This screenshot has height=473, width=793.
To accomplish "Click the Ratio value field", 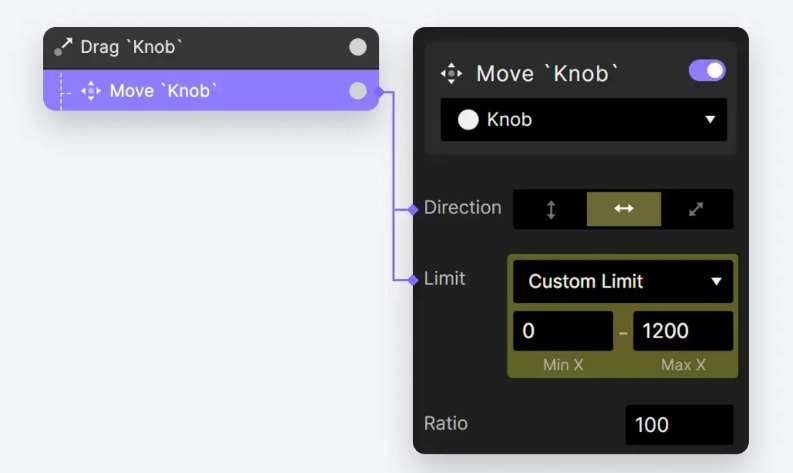I will tap(679, 424).
